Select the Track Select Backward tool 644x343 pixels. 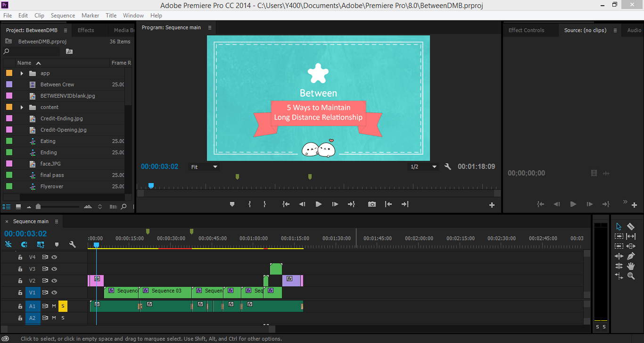tap(619, 246)
